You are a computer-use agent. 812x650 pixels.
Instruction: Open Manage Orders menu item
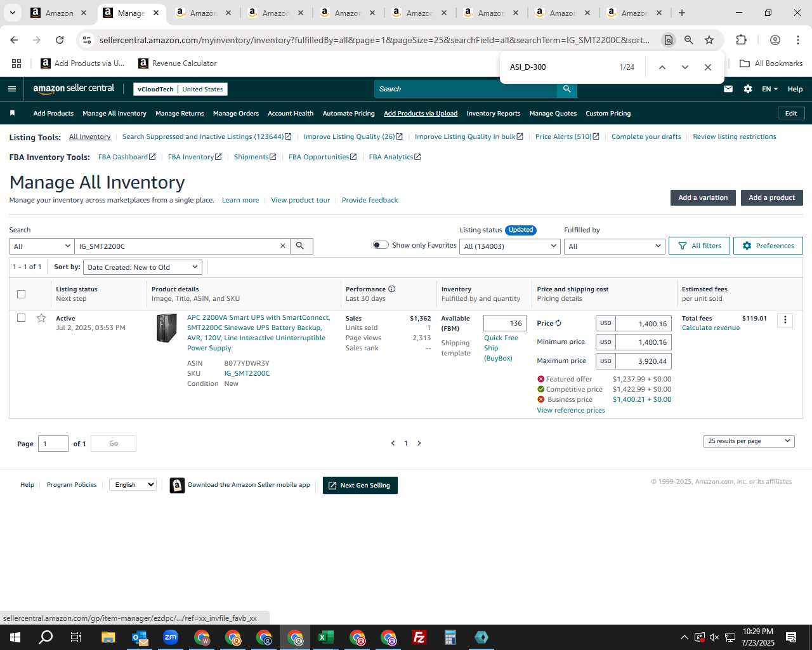(x=236, y=114)
